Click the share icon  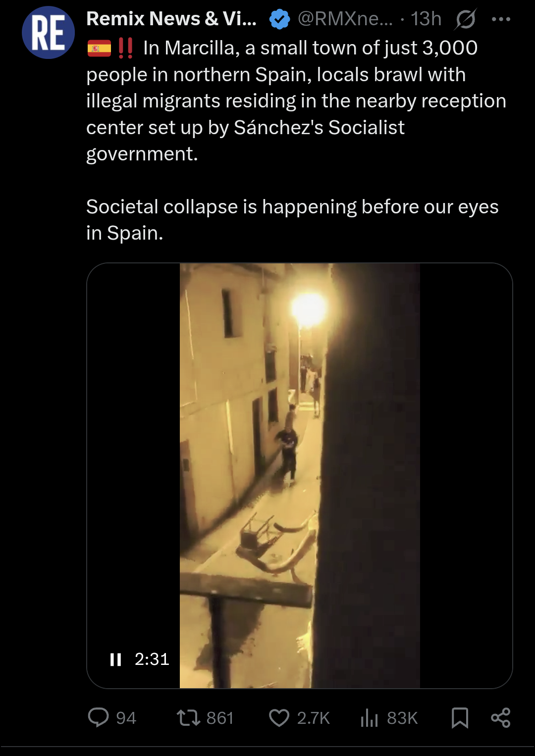click(x=500, y=717)
